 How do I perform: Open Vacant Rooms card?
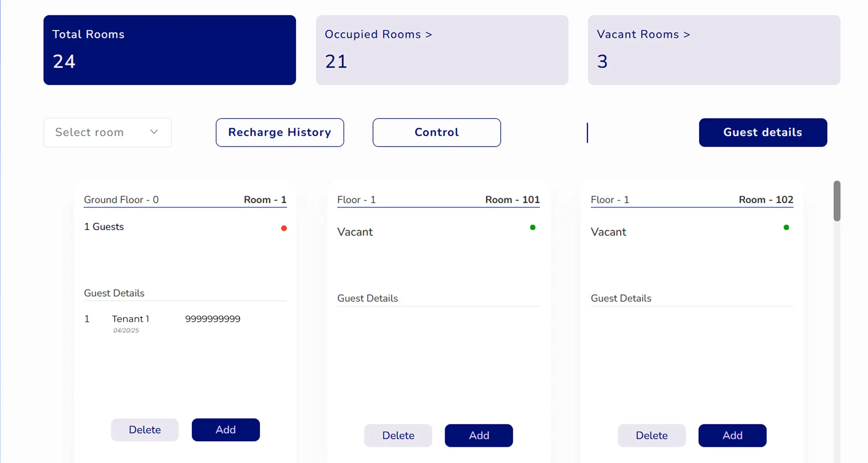714,50
